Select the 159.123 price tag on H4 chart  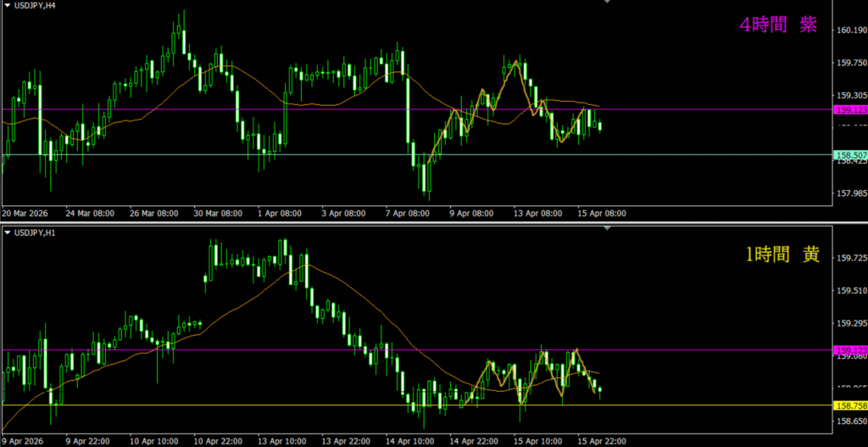pyautogui.click(x=850, y=109)
